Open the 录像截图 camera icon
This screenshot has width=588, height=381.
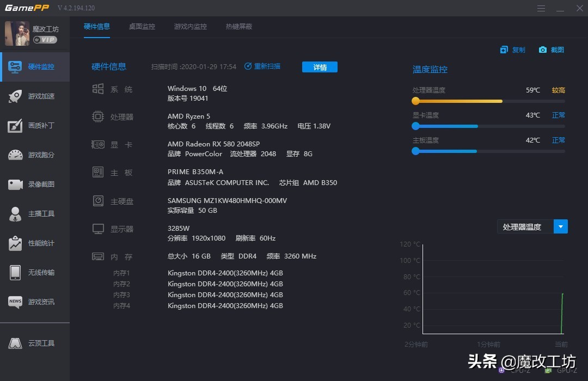(x=15, y=185)
